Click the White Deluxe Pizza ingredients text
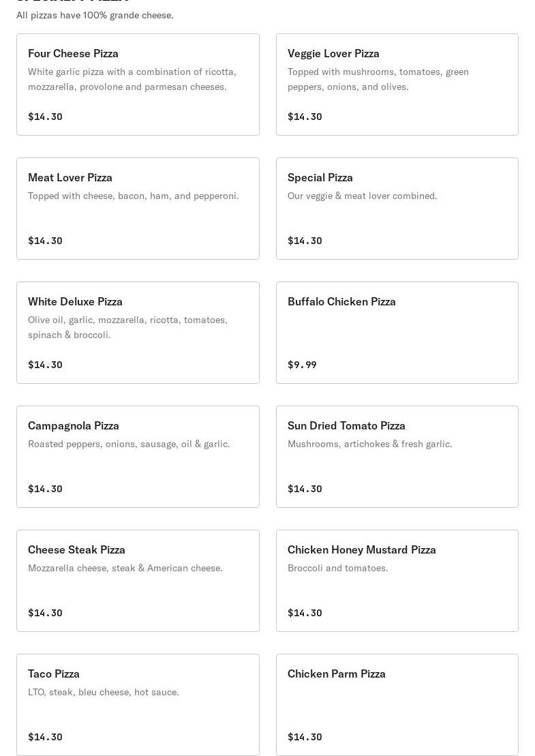 point(127,327)
